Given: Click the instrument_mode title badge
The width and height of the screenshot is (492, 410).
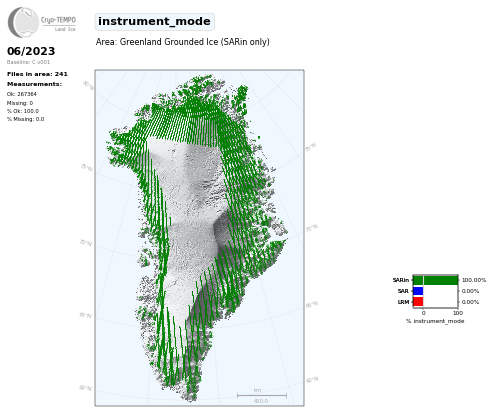Looking at the screenshot, I should pyautogui.click(x=154, y=22).
